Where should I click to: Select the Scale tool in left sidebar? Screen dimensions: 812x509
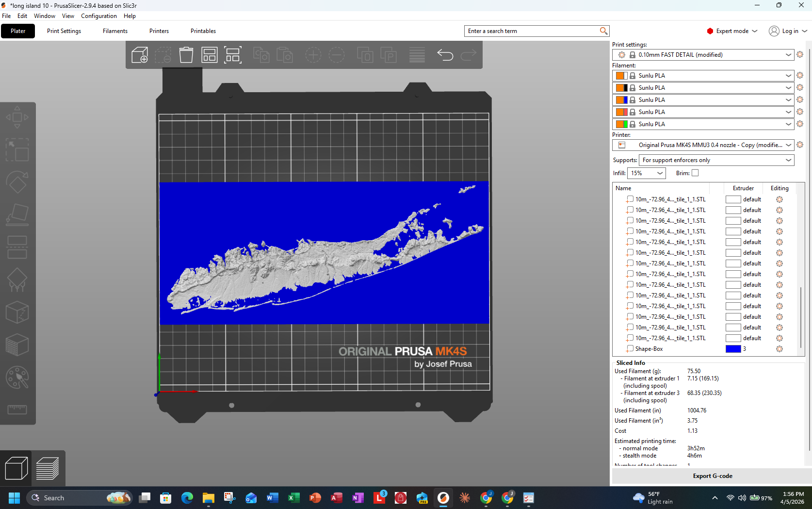click(x=17, y=150)
